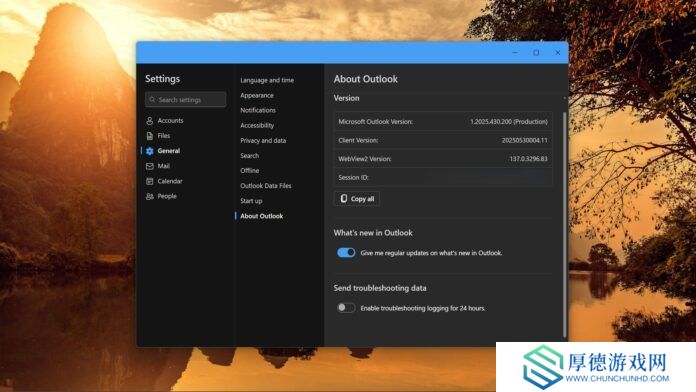Image resolution: width=696 pixels, height=392 pixels.
Task: Select the WebView2 Version value 137.0.3296.83
Action: pos(528,159)
